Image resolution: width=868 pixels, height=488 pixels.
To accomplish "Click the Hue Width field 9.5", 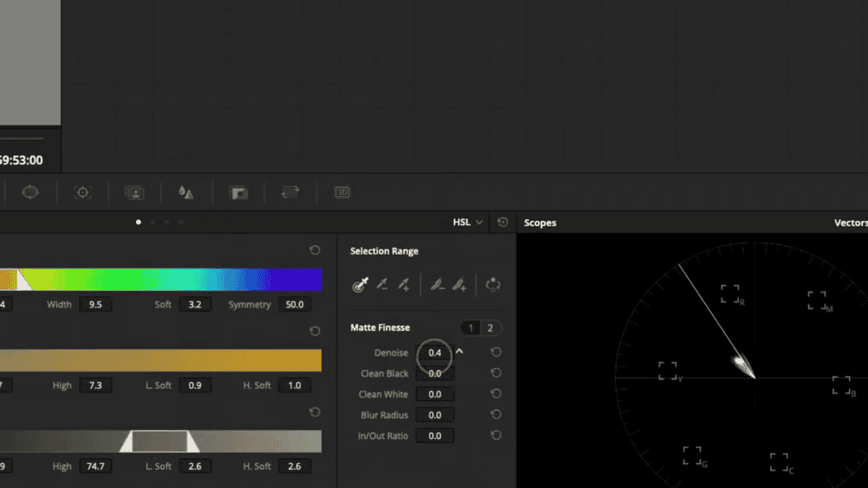I will [96, 305].
